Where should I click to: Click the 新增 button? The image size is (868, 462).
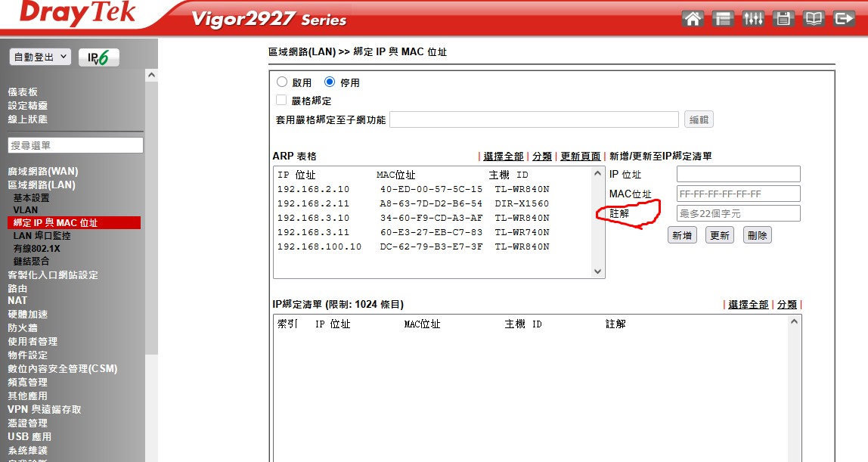point(681,236)
